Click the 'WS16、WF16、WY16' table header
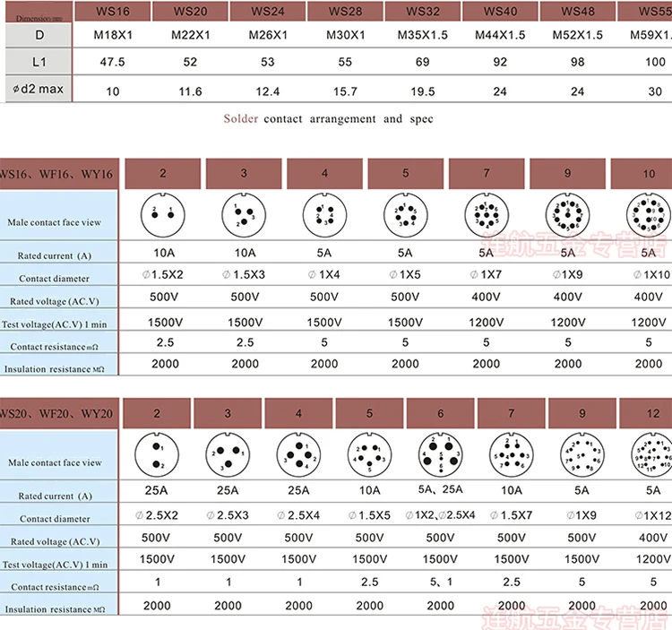 pos(59,174)
